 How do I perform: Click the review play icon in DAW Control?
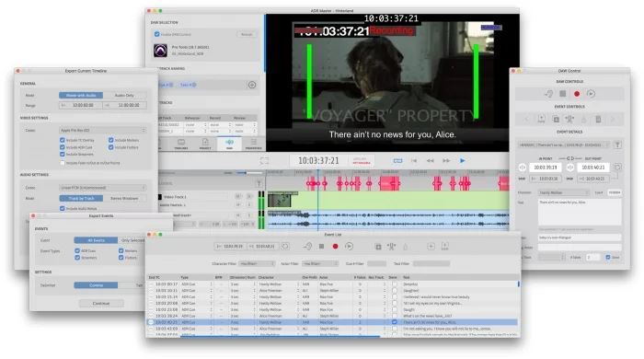coord(591,94)
